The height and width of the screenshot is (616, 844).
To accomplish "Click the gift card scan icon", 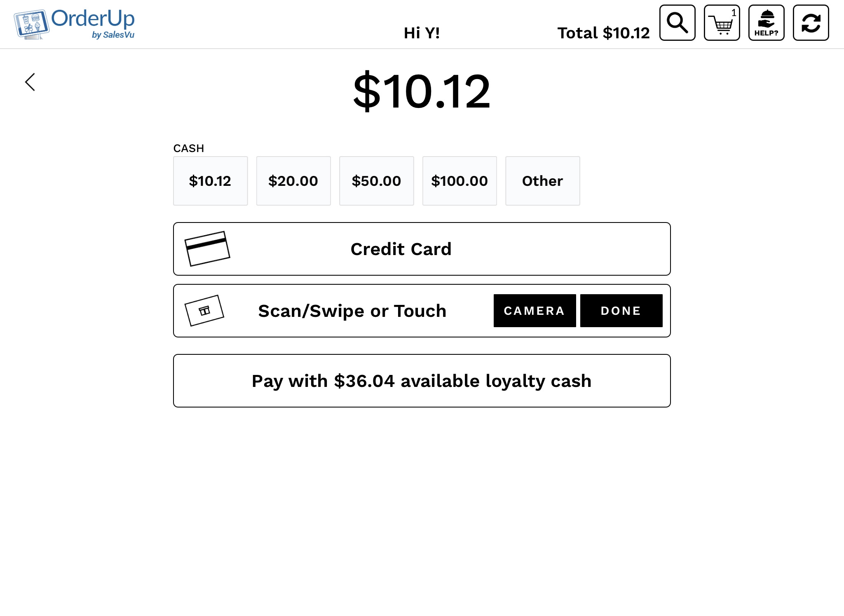I will coord(204,310).
